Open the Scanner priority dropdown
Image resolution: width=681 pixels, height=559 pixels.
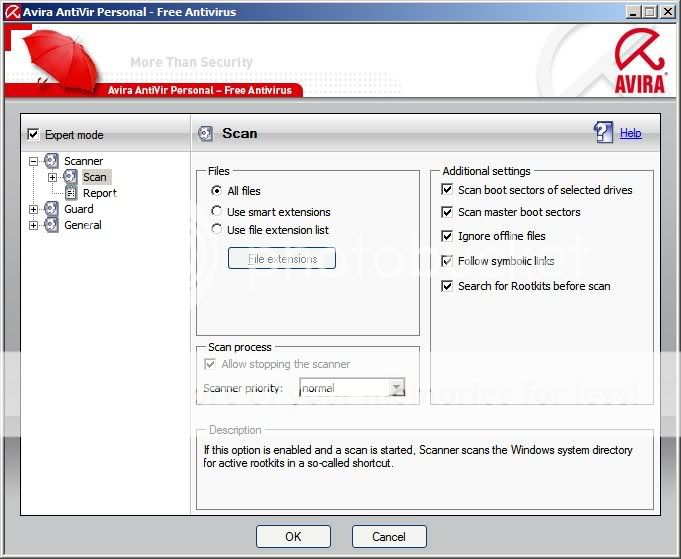(397, 387)
